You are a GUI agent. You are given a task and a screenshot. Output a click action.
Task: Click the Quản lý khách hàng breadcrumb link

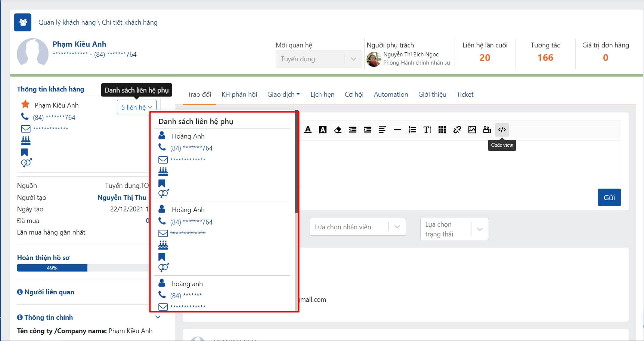[67, 22]
